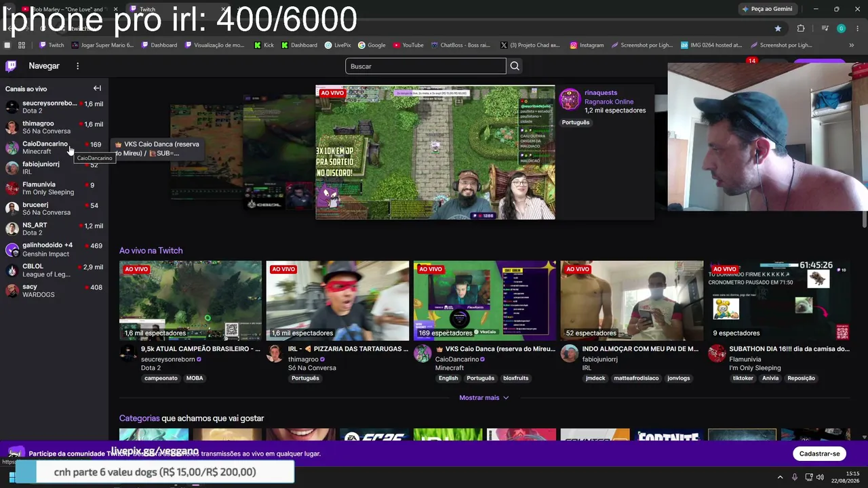Screen dimensions: 868x488
Task: Expand more live channels with Mostrar mais
Action: 484,398
